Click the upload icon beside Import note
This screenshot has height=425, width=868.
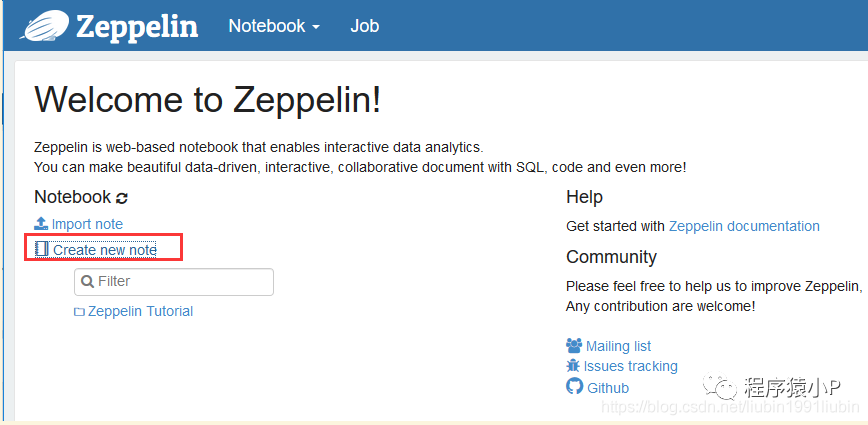(42, 224)
